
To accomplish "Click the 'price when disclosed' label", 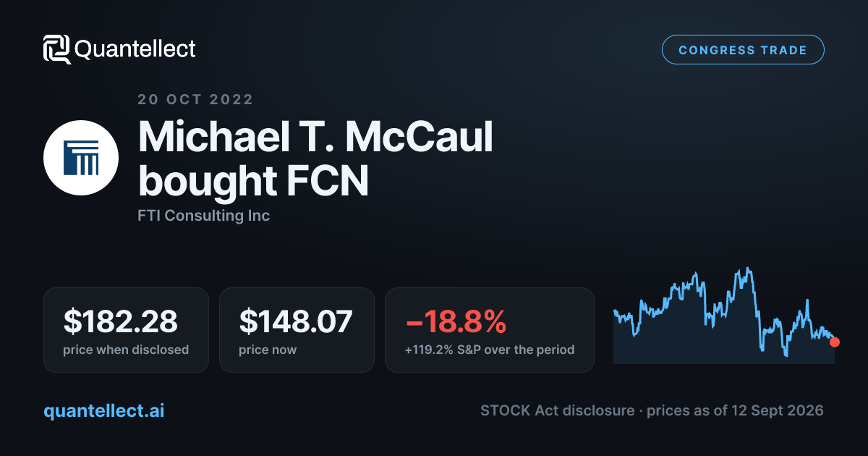I will click(x=126, y=350).
